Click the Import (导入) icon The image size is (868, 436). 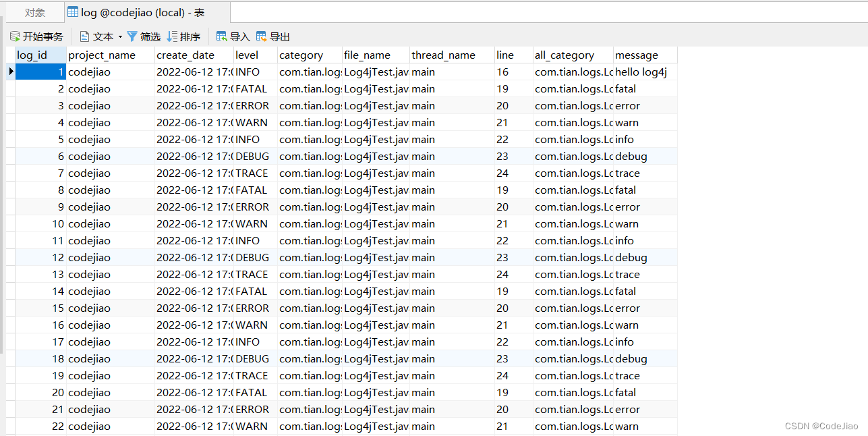pyautogui.click(x=221, y=36)
